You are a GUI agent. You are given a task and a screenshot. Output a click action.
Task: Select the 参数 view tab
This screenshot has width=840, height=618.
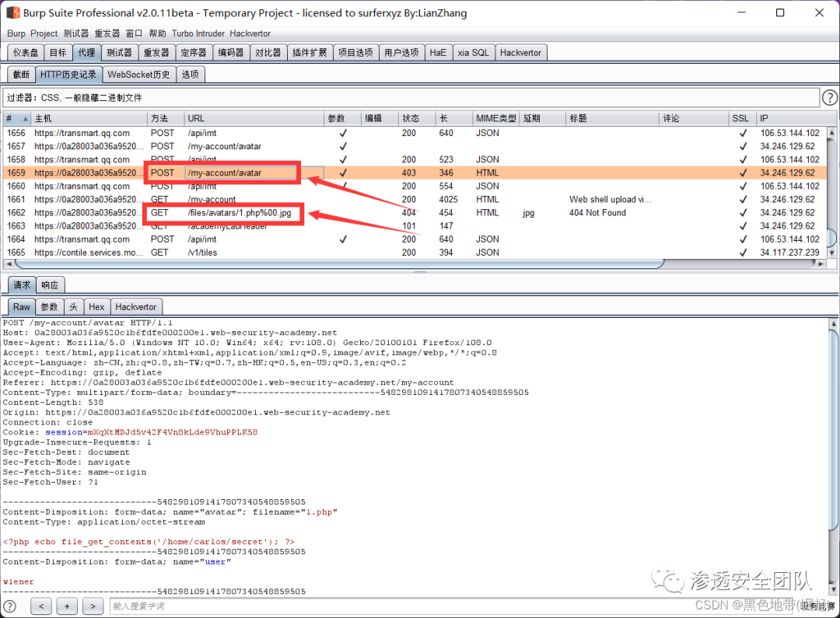click(49, 307)
